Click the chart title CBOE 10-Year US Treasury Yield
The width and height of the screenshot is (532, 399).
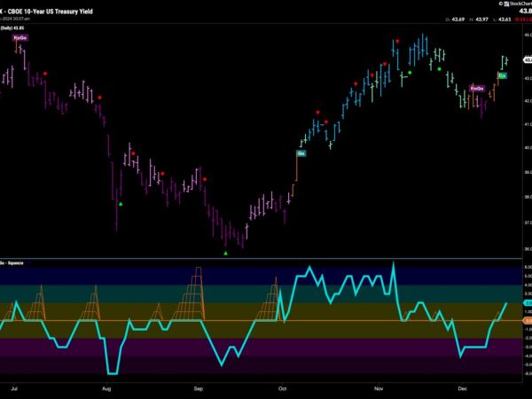click(51, 12)
